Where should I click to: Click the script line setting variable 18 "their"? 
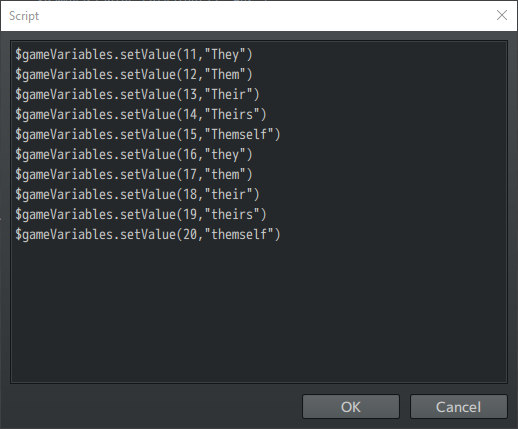(x=137, y=194)
